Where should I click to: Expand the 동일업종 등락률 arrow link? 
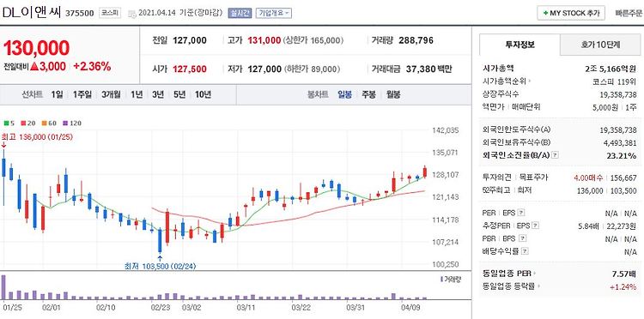[x=538, y=286]
